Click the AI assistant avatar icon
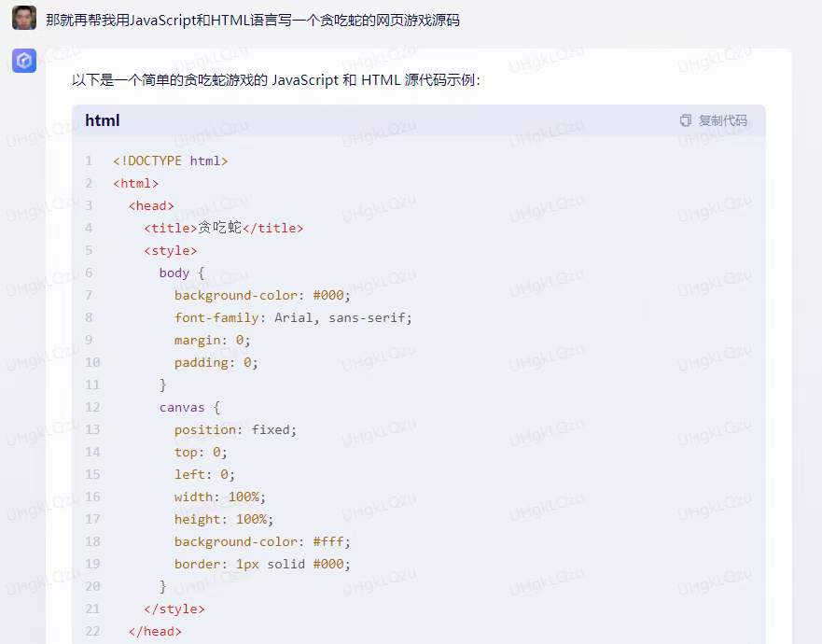 click(24, 61)
